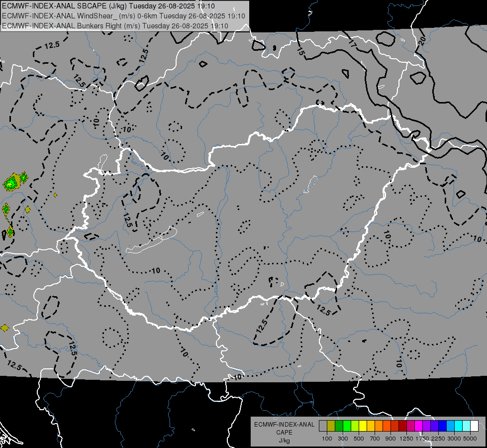
Task: Click the legend value 5000
Action: [x=470, y=439]
